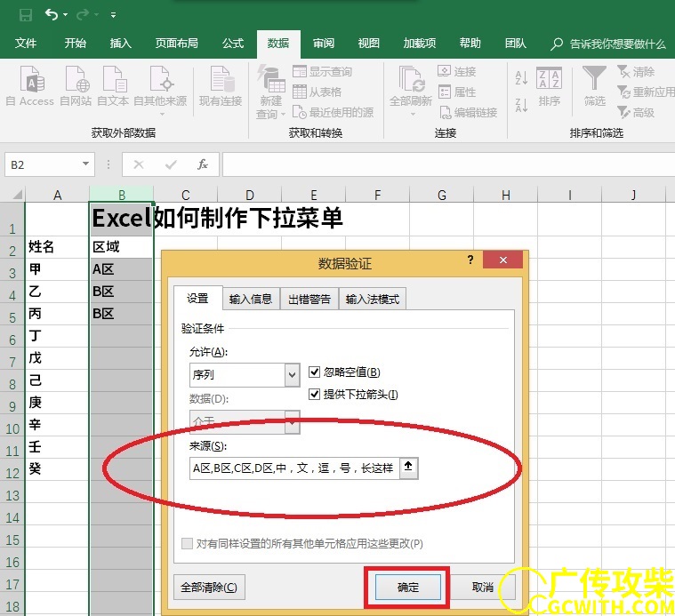Screen dimensions: 675x616
Task: Toggle 提供下拉箭头 checkbox
Action: [315, 394]
